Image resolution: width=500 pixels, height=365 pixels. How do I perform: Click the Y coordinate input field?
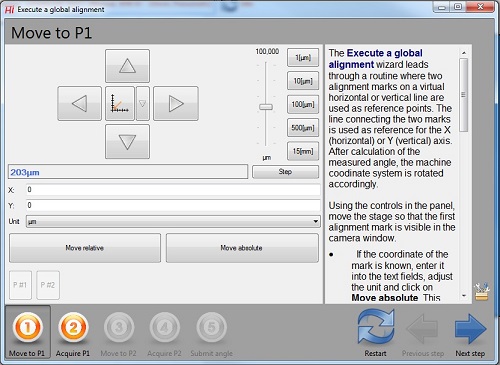pos(173,205)
